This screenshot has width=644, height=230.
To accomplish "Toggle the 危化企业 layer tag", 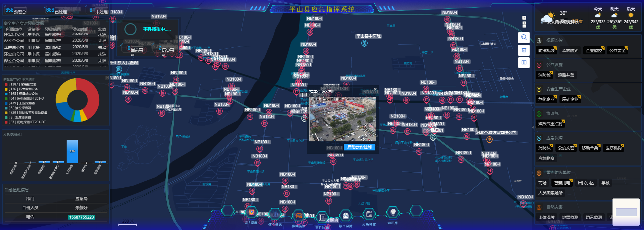I will click(546, 99).
